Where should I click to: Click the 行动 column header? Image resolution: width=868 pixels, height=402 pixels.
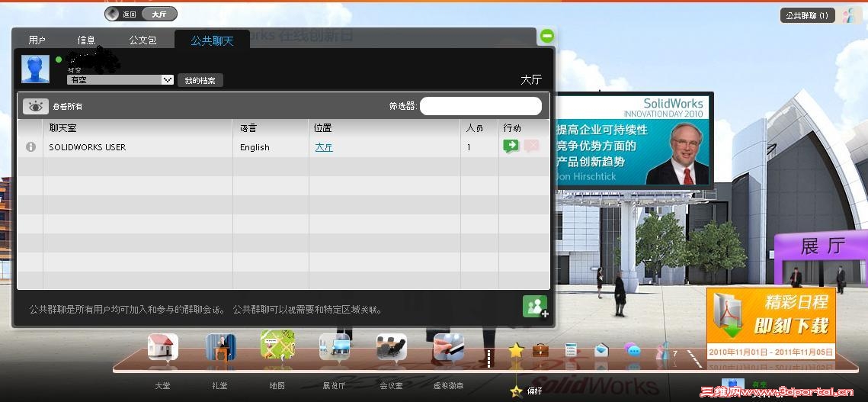click(x=512, y=128)
